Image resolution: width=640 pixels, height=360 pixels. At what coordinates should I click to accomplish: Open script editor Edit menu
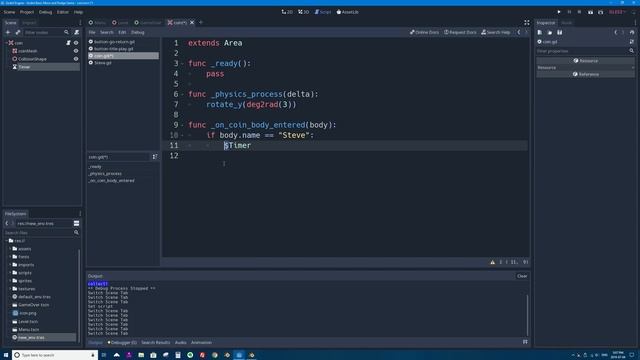(x=122, y=32)
